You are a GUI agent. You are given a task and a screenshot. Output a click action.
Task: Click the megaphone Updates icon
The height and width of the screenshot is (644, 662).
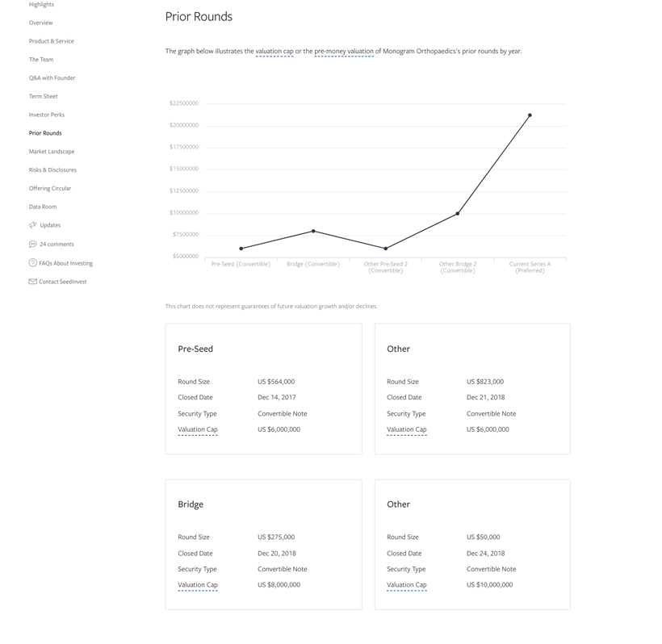pyautogui.click(x=32, y=225)
